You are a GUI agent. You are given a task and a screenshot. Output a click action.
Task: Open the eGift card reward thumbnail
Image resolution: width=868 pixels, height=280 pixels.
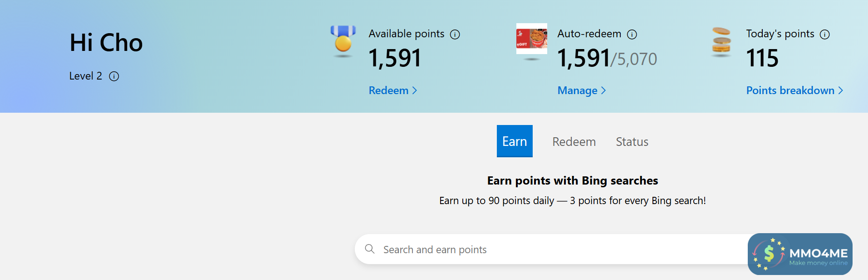click(x=531, y=39)
